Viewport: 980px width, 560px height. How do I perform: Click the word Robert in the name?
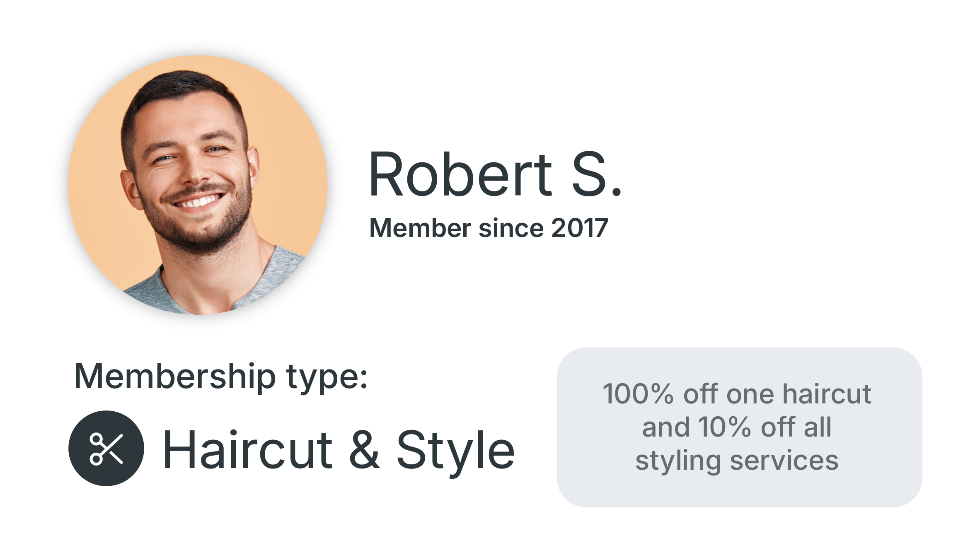coord(460,174)
